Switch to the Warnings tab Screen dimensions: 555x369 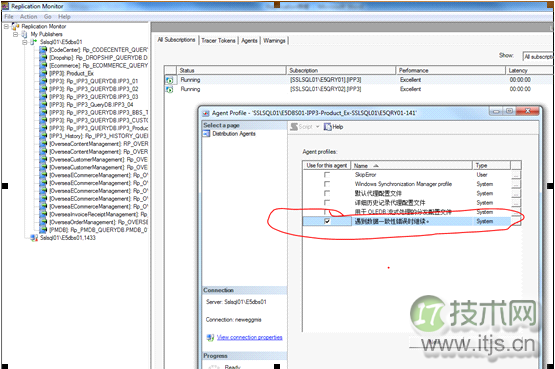(x=274, y=41)
